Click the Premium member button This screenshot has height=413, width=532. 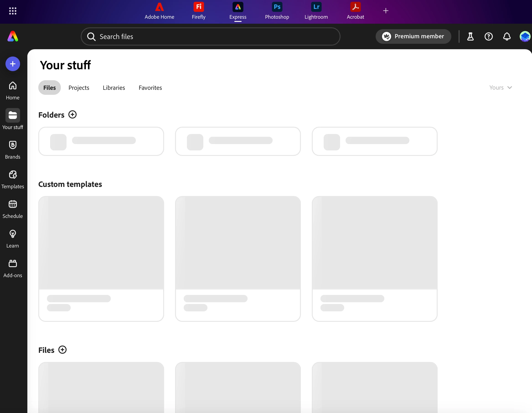413,36
